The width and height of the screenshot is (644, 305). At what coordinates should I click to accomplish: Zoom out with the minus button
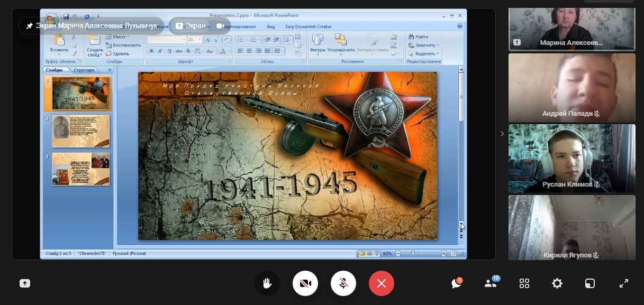398,254
